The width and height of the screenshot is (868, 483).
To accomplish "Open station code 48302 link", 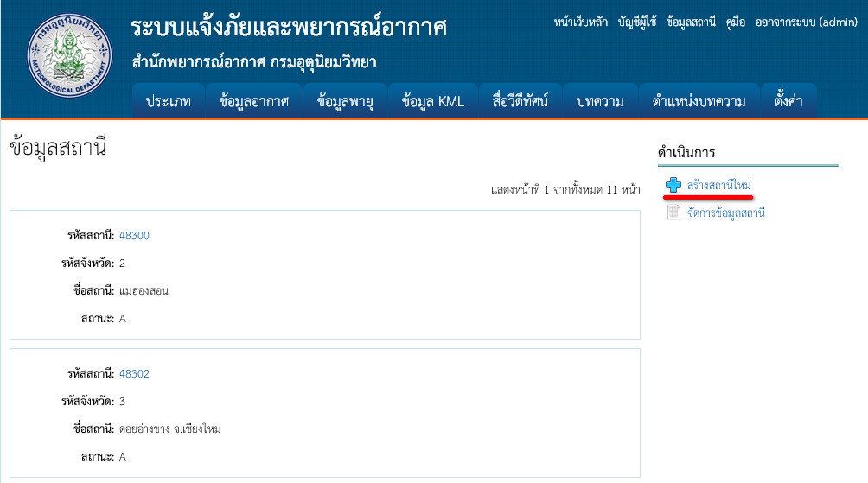I will tap(134, 374).
